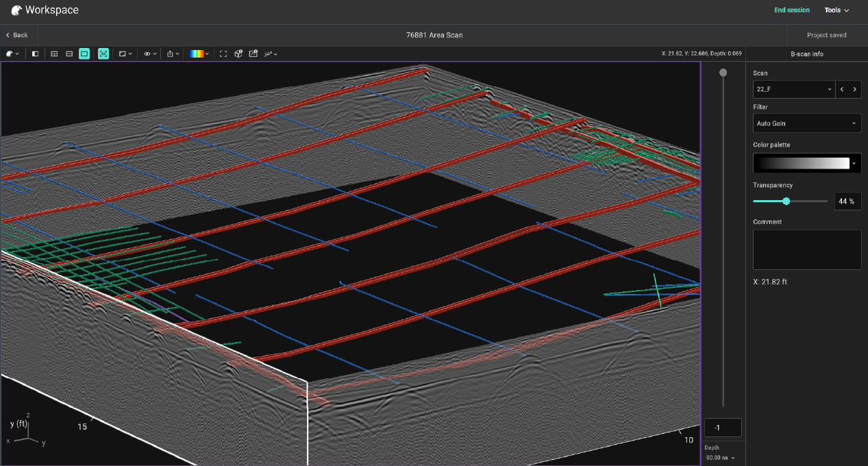The width and height of the screenshot is (868, 466).
Task: Click the export/share icon in the toolbar
Action: pyautogui.click(x=170, y=53)
